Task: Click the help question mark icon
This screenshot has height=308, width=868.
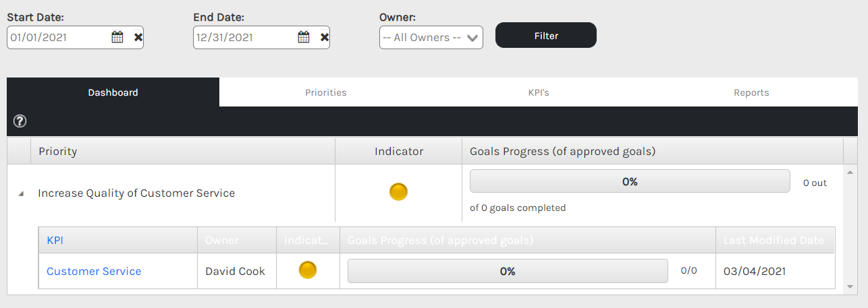Action: click(20, 121)
